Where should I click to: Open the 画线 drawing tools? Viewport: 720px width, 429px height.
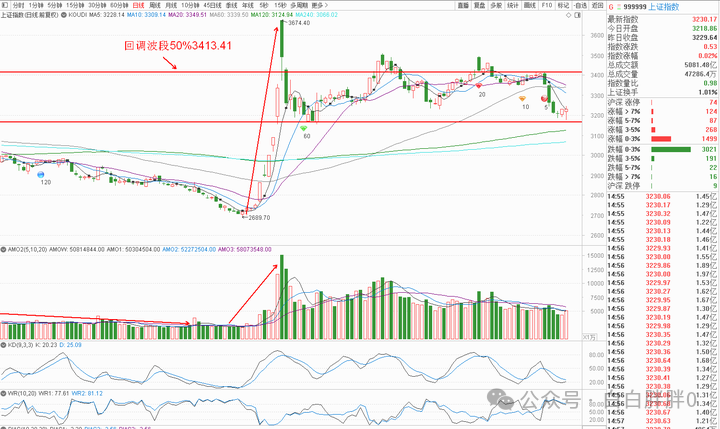[530, 6]
